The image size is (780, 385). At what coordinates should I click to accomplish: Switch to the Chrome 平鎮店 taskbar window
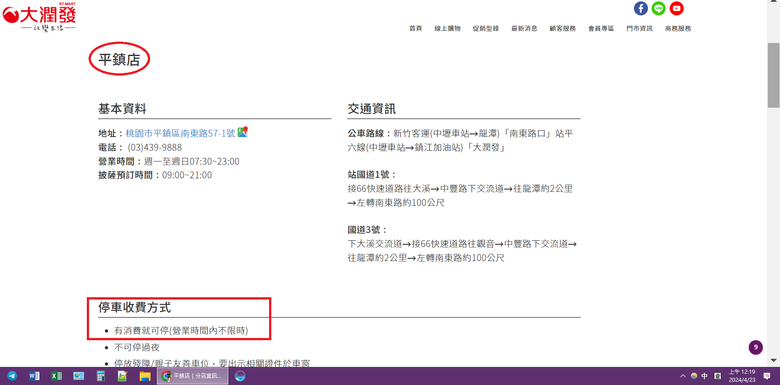(x=193, y=376)
